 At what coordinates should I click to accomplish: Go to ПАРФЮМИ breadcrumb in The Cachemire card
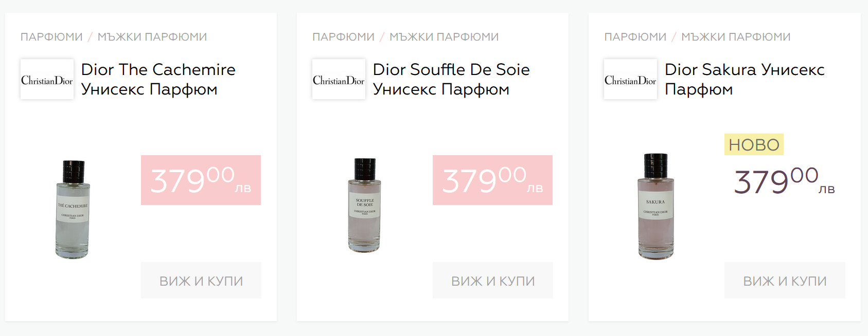tap(51, 37)
